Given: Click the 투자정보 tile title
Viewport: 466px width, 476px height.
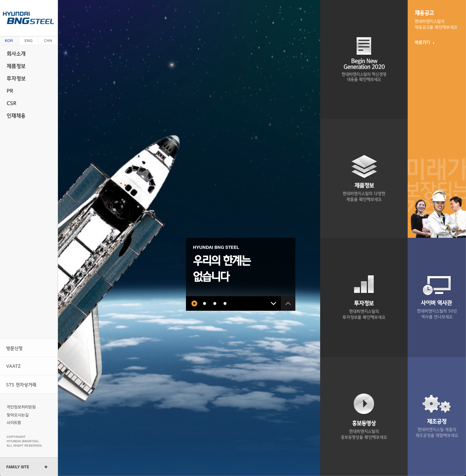Looking at the screenshot, I should 364,303.
